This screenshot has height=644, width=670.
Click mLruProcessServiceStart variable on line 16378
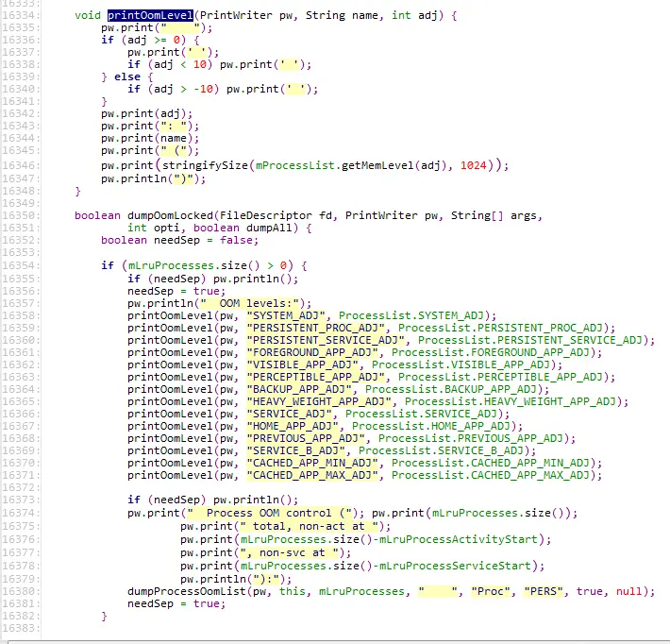tap(454, 567)
